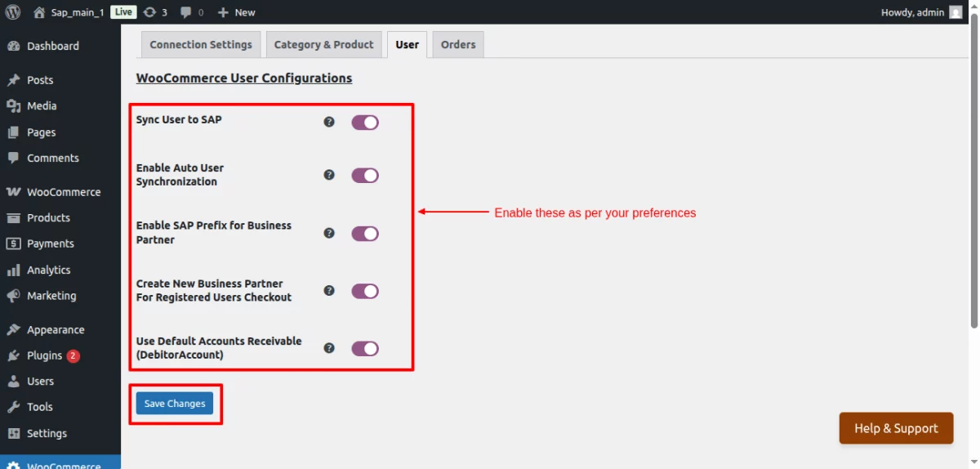Click the Sync User to SAP label
Screen dimensions: 980x469
(179, 119)
